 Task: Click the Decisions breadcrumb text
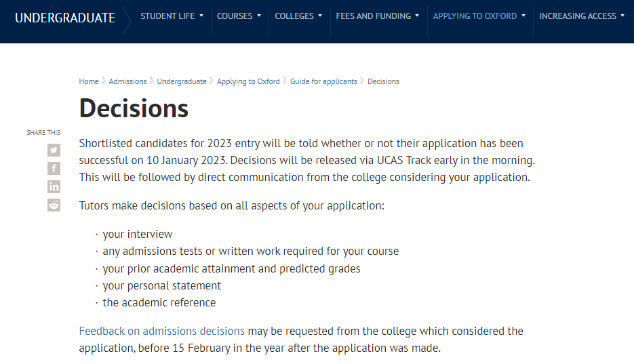coord(383,81)
